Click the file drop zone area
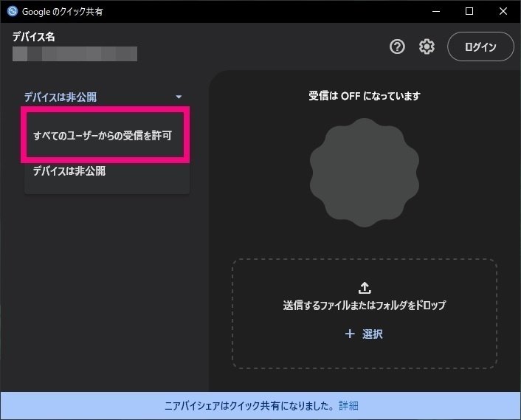Image resolution: width=521 pixels, height=420 pixels. click(365, 313)
